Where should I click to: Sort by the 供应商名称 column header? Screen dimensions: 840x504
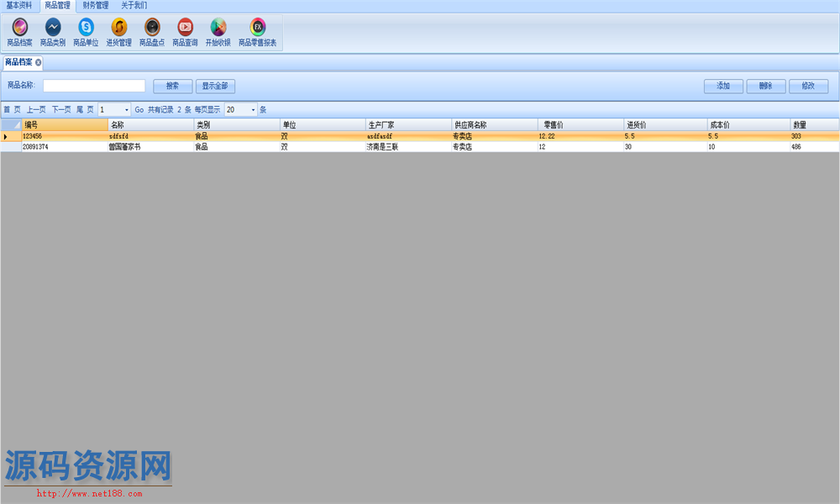495,125
